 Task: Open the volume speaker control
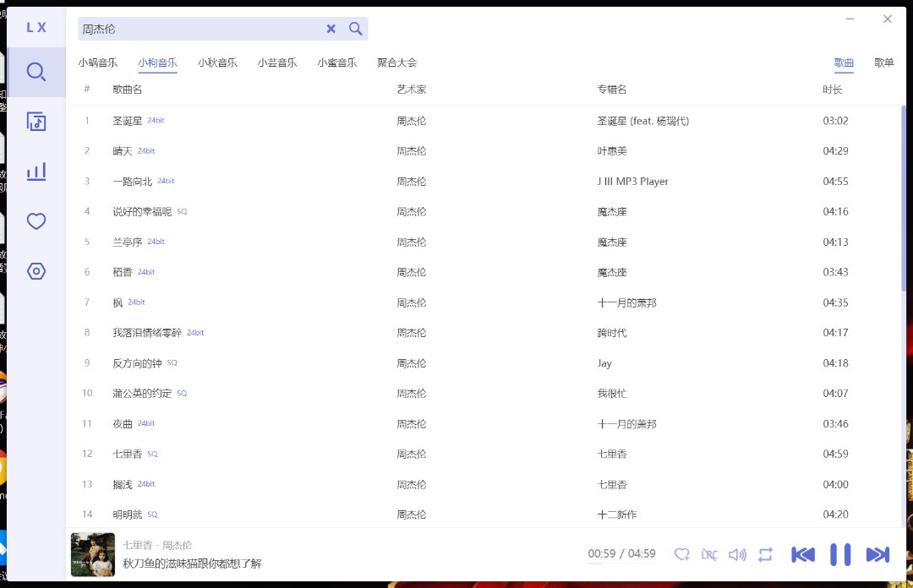pyautogui.click(x=737, y=554)
